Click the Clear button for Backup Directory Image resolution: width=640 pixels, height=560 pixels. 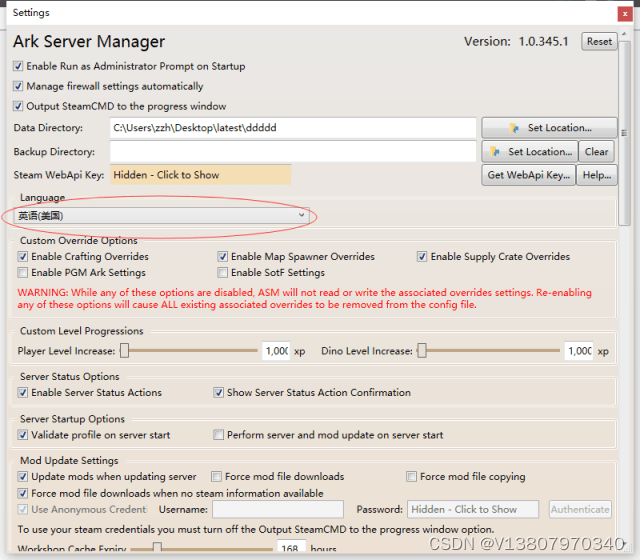pyautogui.click(x=596, y=152)
